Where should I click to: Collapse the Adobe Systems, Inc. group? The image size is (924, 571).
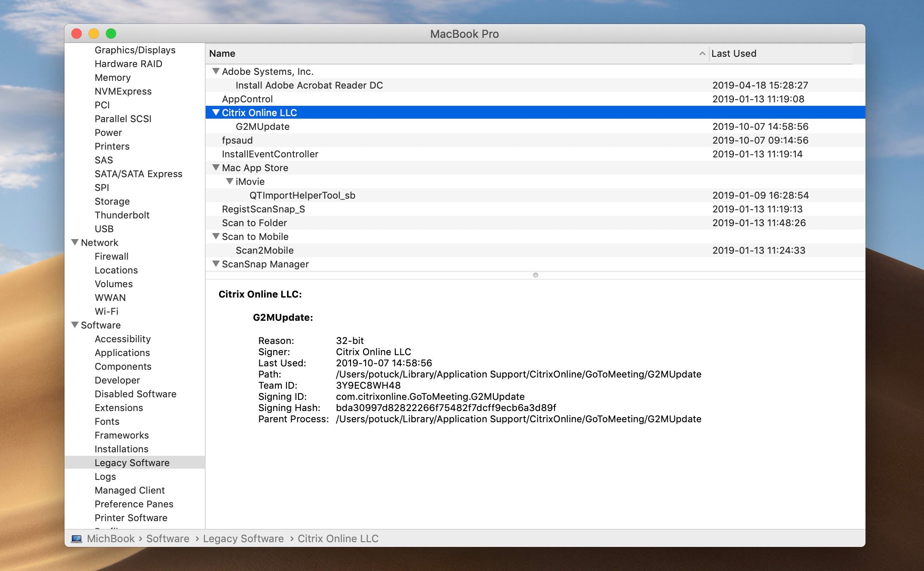[x=216, y=71]
